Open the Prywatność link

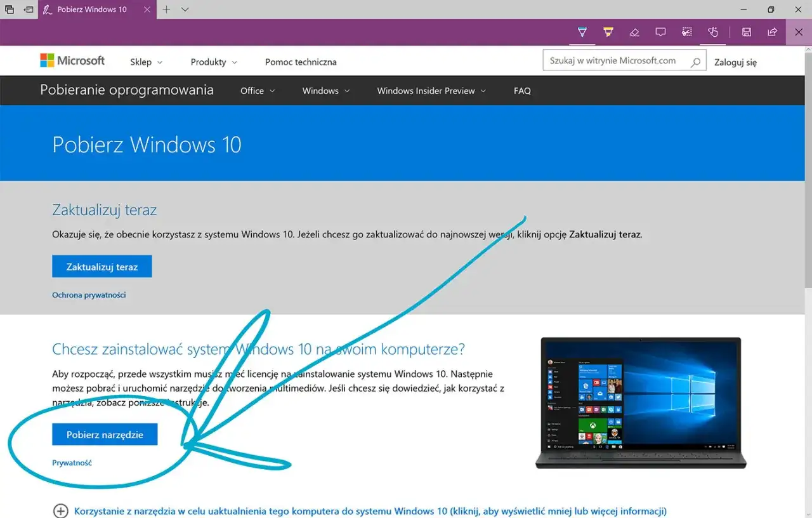click(72, 463)
